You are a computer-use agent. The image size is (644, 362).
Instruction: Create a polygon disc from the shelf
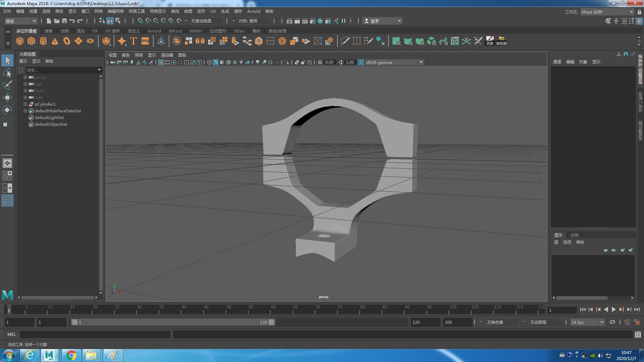[x=90, y=41]
